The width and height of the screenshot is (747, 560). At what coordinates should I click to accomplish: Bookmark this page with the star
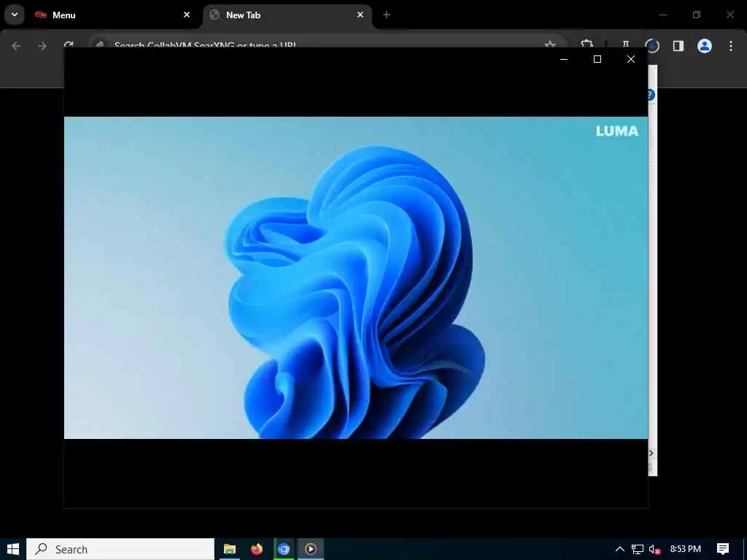(x=550, y=44)
